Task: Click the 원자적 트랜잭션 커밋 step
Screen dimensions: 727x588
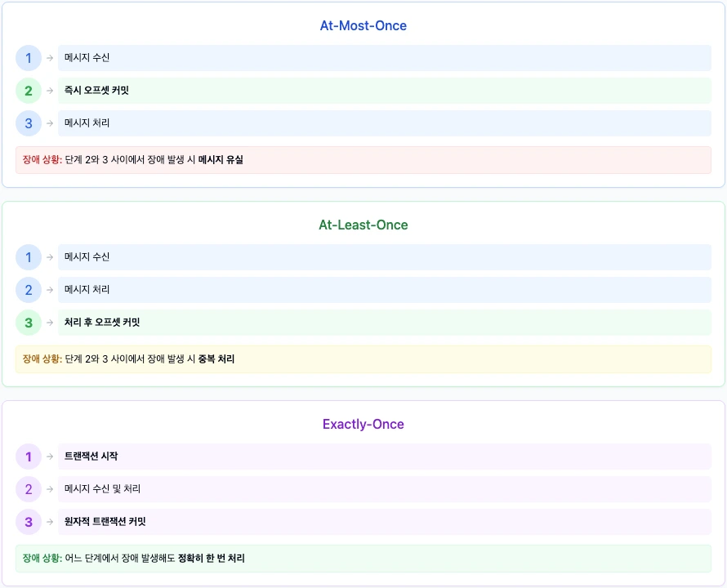Action: point(385,522)
